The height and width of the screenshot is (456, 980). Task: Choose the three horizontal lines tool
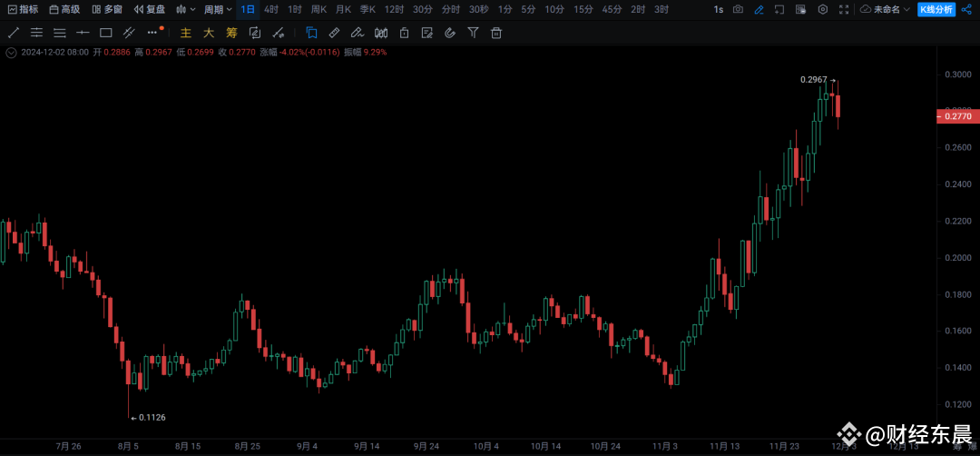(59, 33)
